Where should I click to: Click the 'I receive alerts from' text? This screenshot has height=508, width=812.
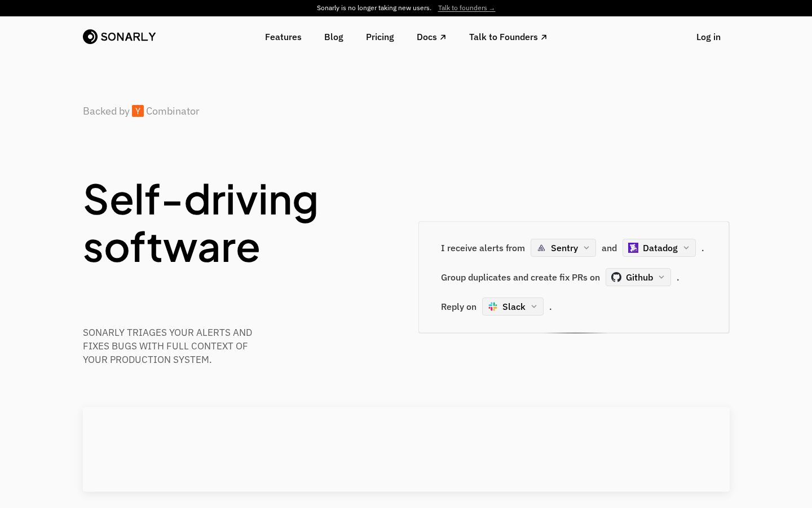pyautogui.click(x=483, y=248)
